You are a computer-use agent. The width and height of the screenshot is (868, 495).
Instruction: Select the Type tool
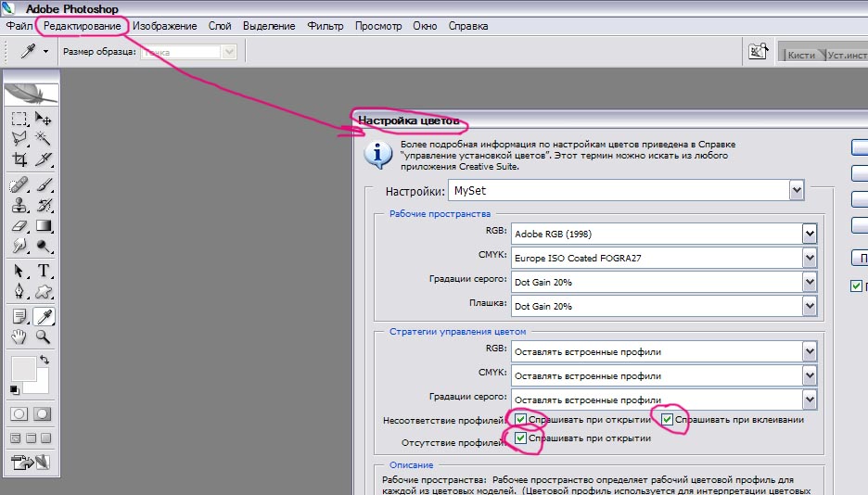coord(44,271)
